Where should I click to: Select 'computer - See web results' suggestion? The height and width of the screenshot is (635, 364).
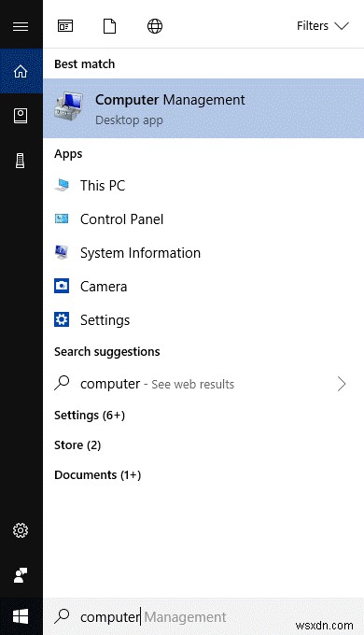(x=203, y=384)
